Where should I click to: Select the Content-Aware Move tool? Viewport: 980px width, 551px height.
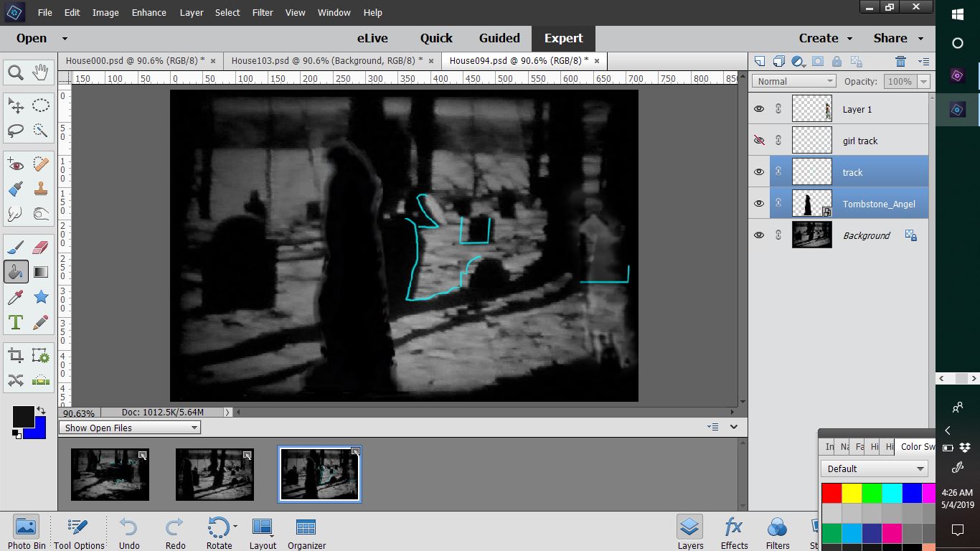coord(16,380)
